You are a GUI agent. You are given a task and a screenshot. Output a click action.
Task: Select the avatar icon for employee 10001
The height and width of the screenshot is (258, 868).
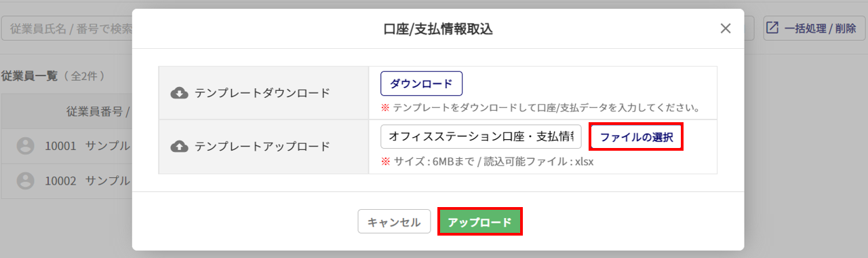[x=25, y=146]
